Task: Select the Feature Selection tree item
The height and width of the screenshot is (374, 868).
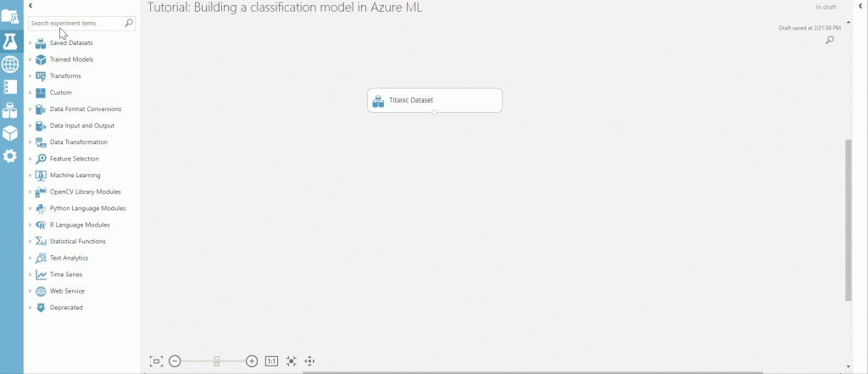Action: (74, 159)
